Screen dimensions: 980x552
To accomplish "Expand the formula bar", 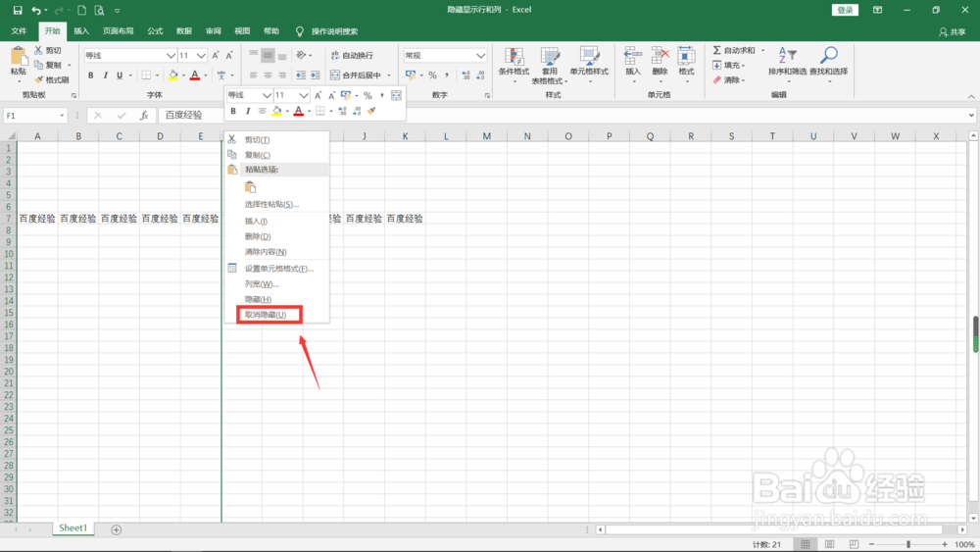I will click(x=971, y=116).
